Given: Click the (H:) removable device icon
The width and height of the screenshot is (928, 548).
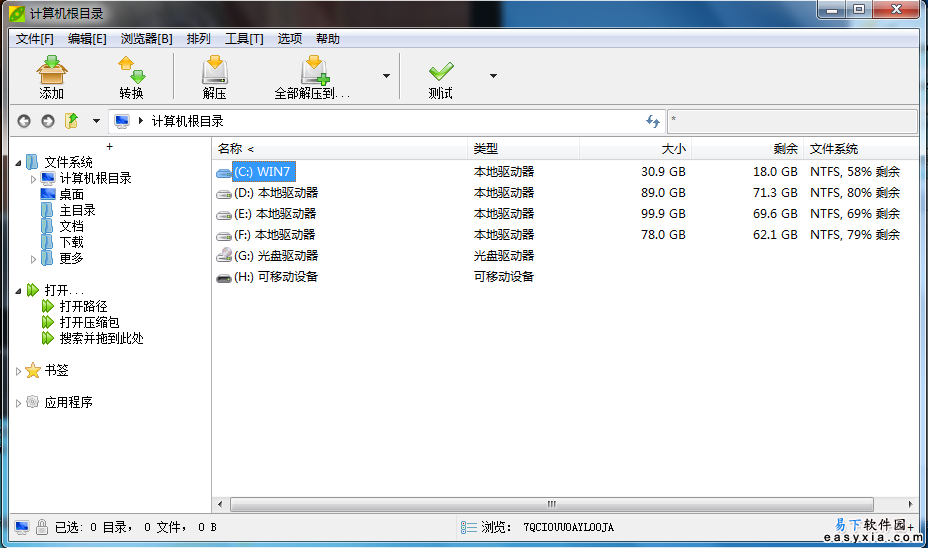Looking at the screenshot, I should pyautogui.click(x=224, y=278).
